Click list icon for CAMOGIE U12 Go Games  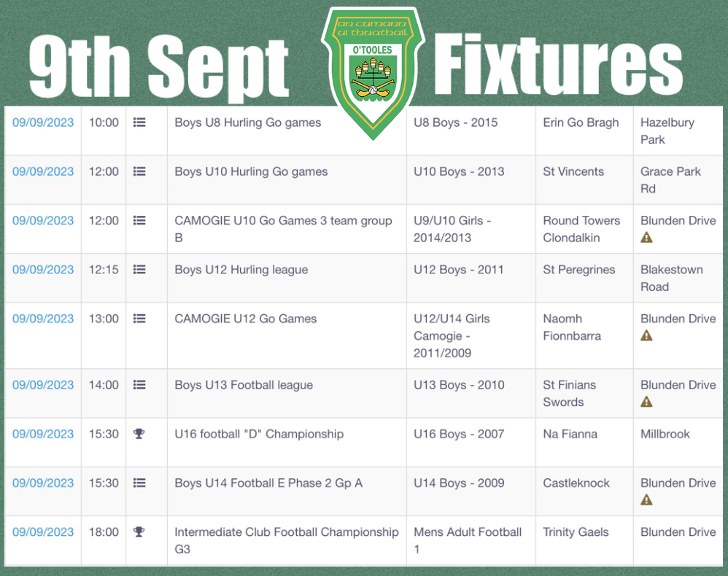tap(139, 319)
